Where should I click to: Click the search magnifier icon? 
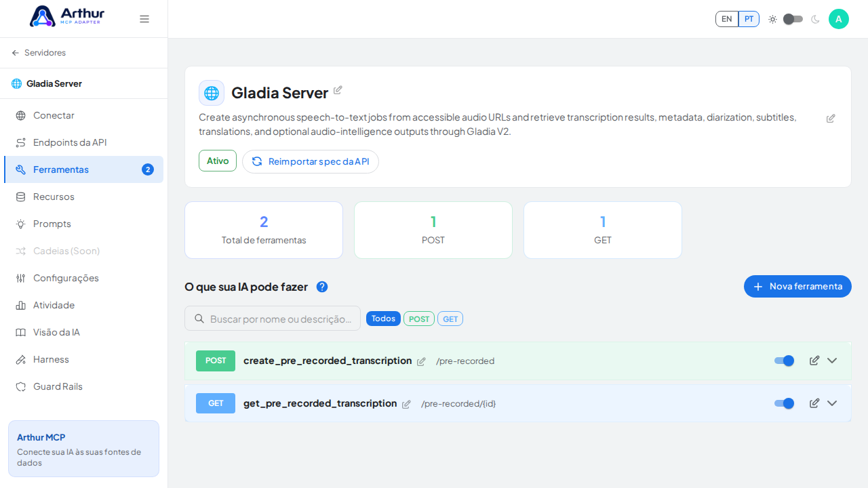tap(199, 319)
